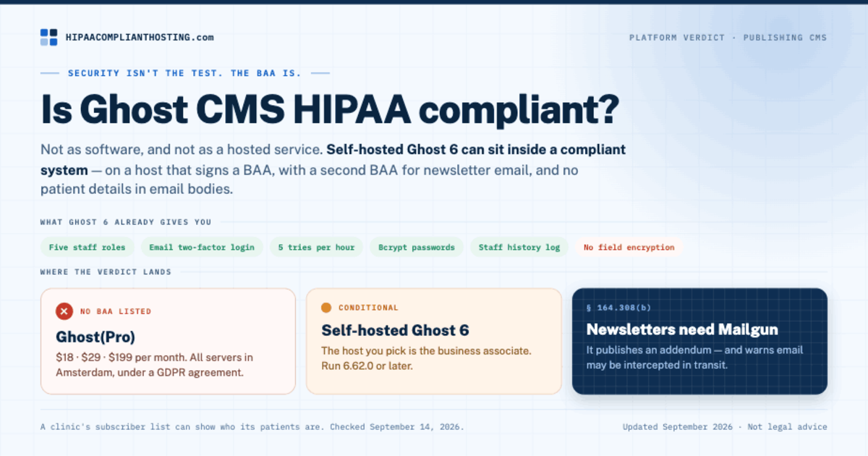Viewport: 868px width, 456px height.
Task: Click 'Updated September 2026 · Not legal advice'
Action: (x=725, y=427)
